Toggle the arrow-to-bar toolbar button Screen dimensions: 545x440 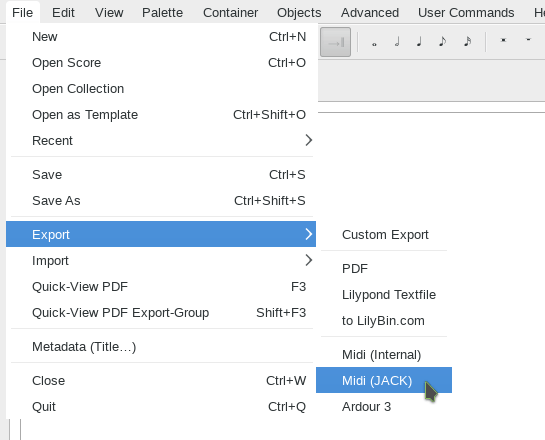tap(335, 42)
